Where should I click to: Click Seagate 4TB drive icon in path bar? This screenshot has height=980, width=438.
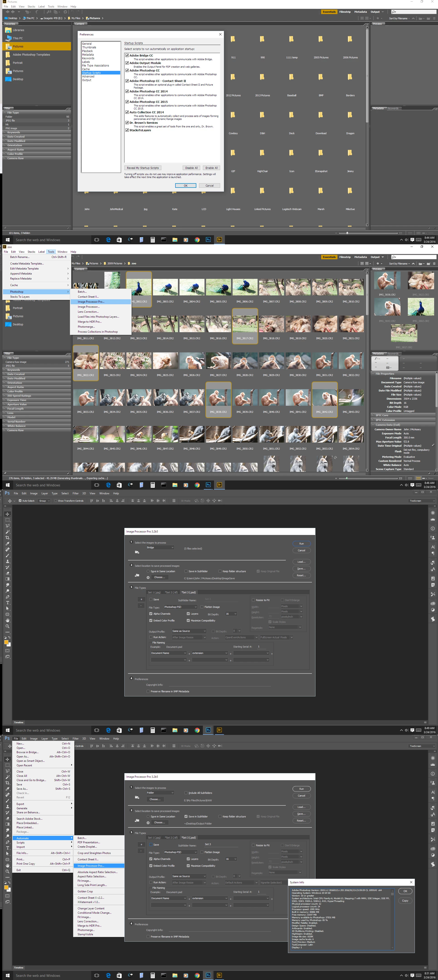coord(41,18)
